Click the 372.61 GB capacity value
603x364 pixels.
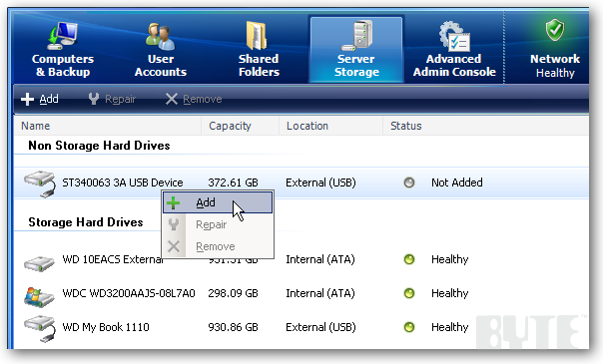point(233,182)
